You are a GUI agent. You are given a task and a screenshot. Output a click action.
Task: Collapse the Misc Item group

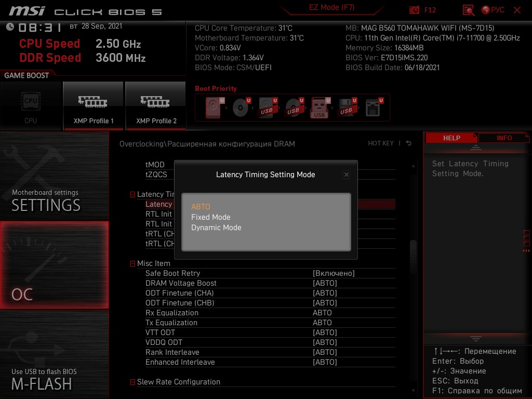[132, 263]
